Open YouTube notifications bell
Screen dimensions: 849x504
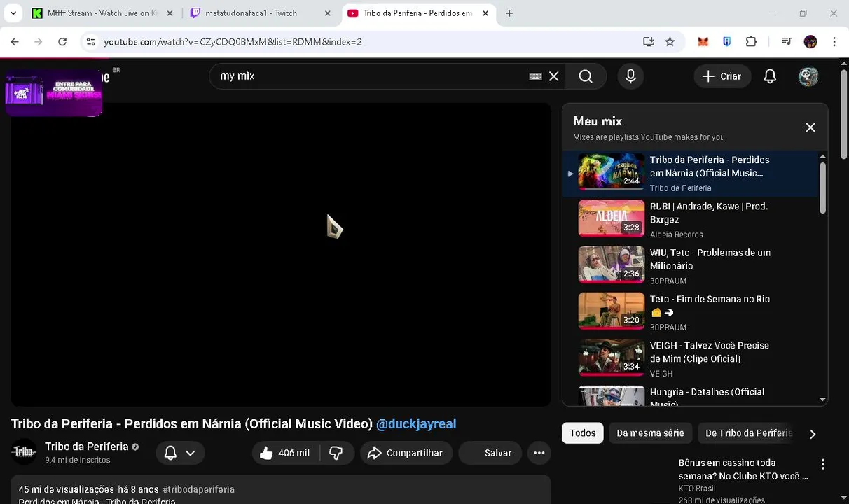[x=770, y=76]
